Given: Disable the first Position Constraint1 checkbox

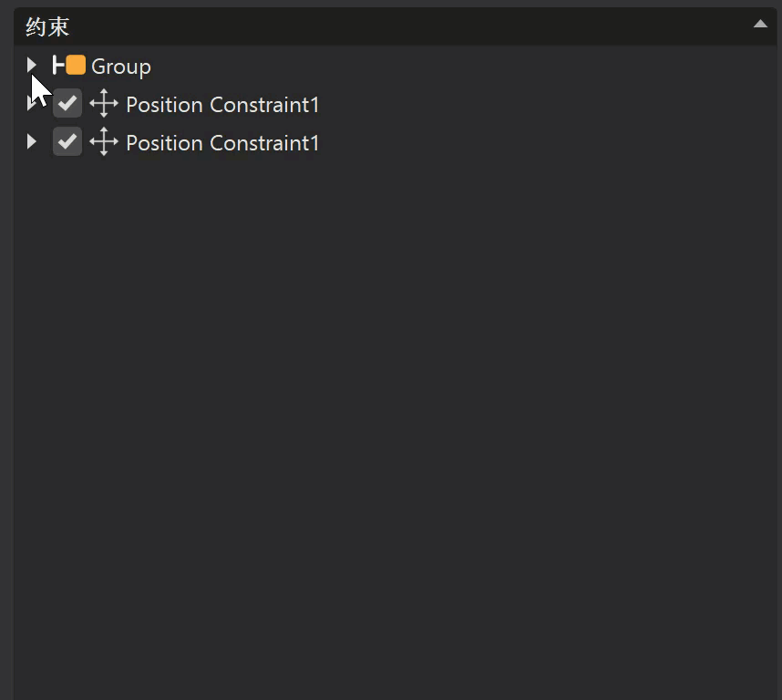Looking at the screenshot, I should coord(67,104).
